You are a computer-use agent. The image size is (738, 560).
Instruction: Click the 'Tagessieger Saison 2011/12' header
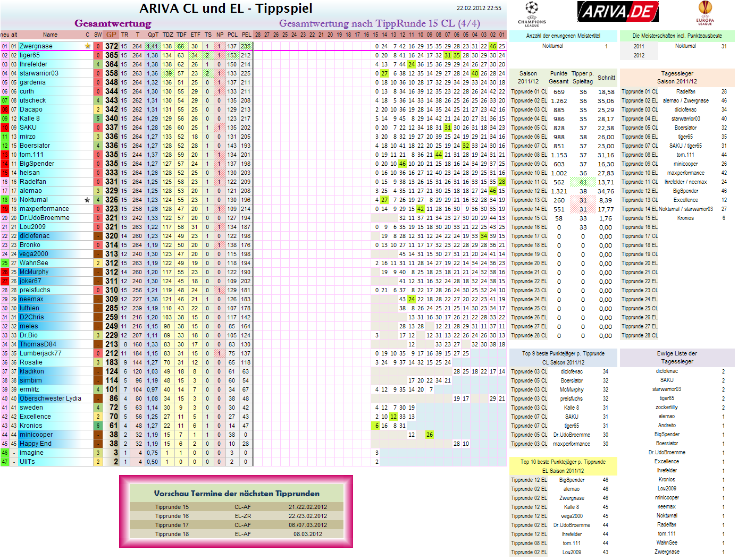tap(677, 78)
